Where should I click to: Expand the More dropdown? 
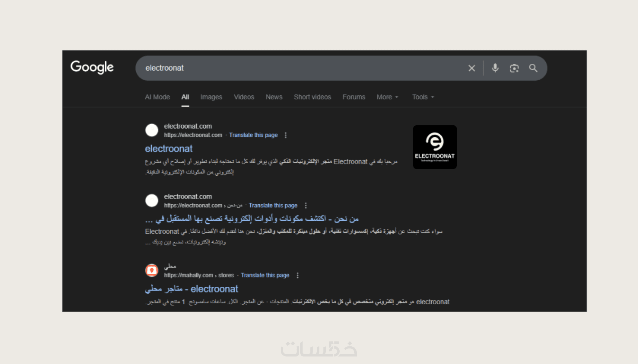(x=387, y=97)
